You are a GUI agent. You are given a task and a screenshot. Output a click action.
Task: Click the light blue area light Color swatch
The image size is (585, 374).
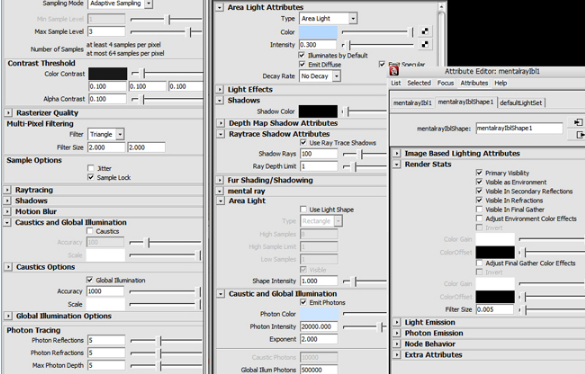tap(318, 32)
